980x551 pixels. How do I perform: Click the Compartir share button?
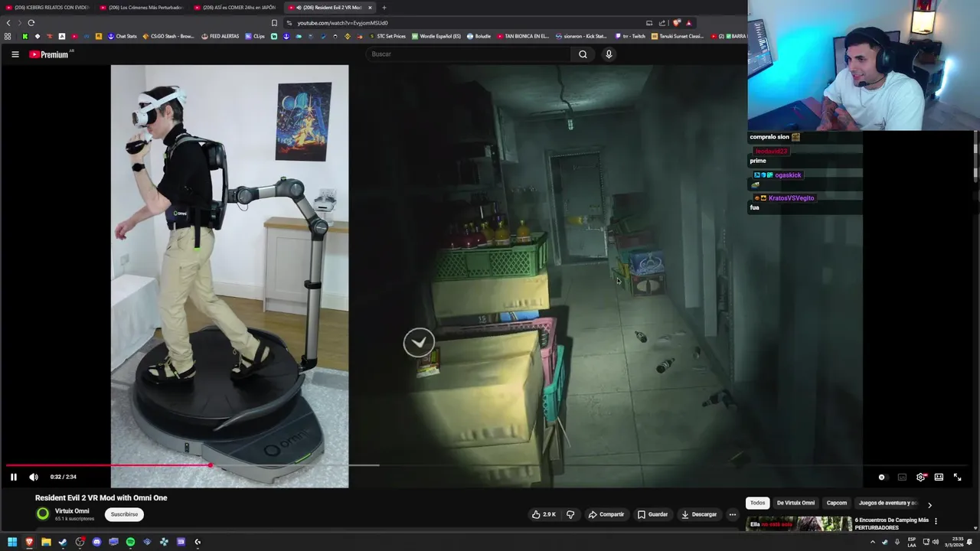pos(606,514)
